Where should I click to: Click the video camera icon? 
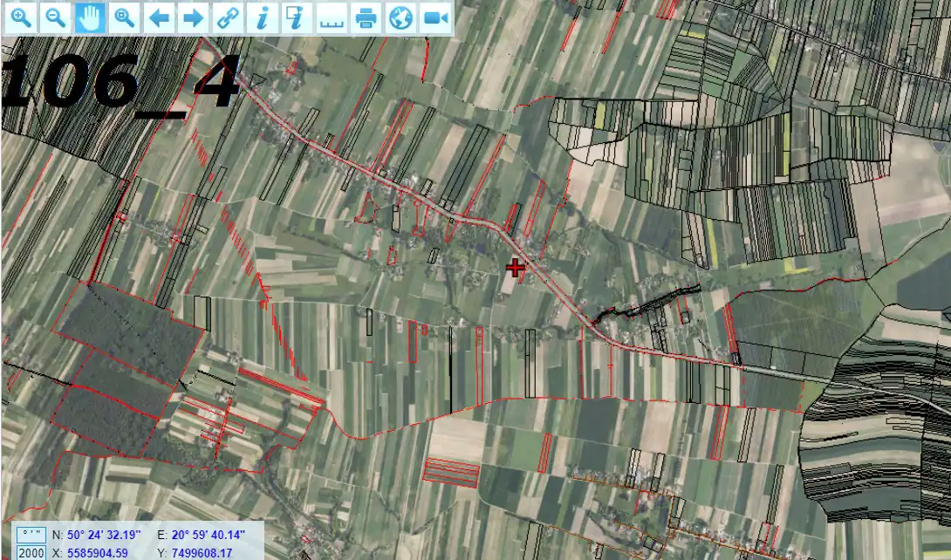[435, 17]
